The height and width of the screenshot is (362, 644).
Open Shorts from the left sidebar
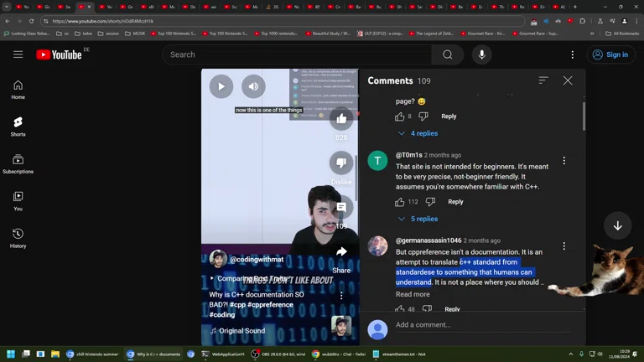pos(18,126)
